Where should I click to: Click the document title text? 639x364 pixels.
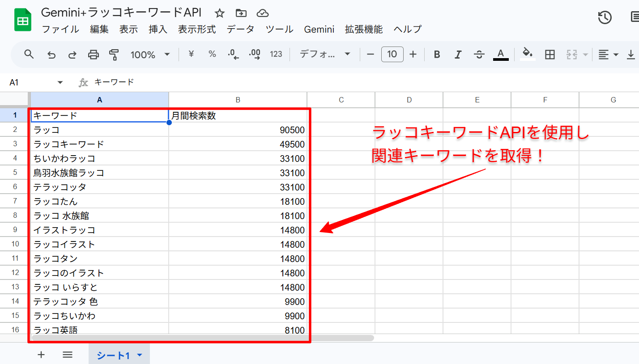click(122, 13)
